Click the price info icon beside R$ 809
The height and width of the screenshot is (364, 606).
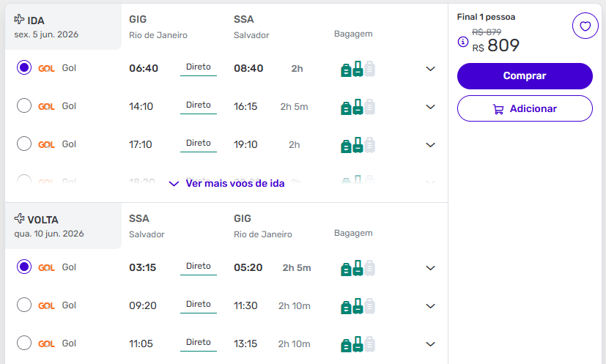[462, 42]
